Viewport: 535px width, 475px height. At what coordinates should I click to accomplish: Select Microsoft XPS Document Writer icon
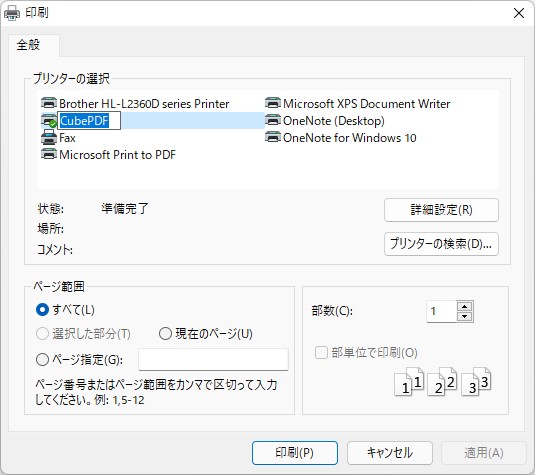(x=273, y=103)
